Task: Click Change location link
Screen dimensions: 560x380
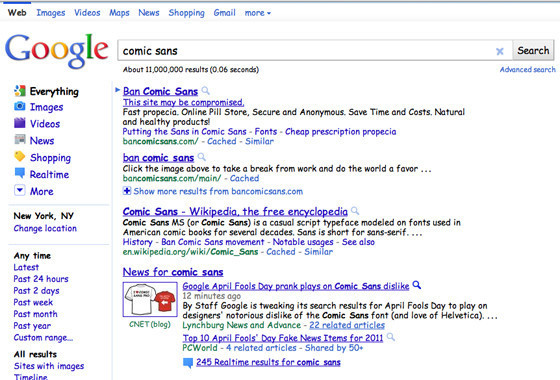Action: click(45, 228)
